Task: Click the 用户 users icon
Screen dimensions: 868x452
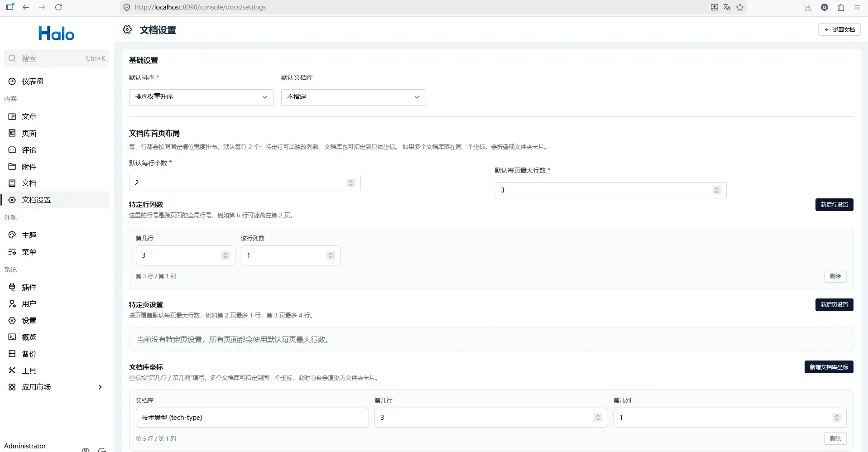Action: (12, 303)
